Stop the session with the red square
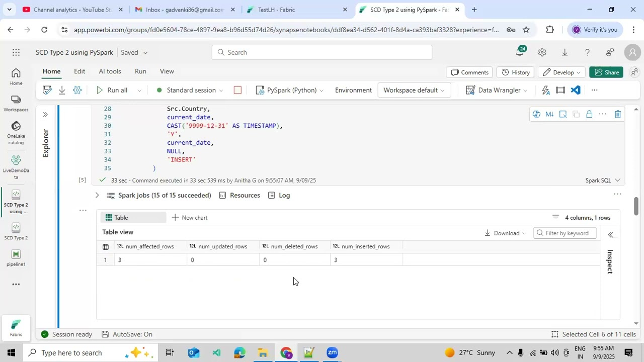This screenshot has height=362, width=644. point(237,90)
